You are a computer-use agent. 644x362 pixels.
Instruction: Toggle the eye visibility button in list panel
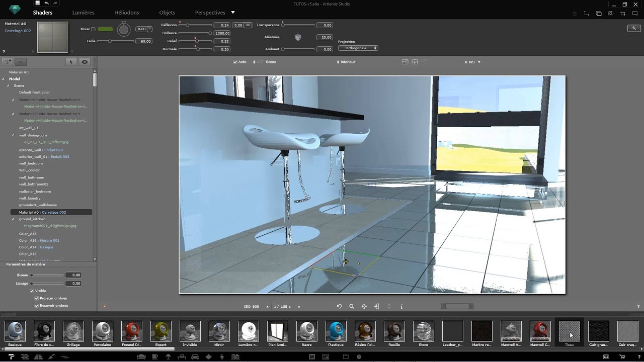85,62
